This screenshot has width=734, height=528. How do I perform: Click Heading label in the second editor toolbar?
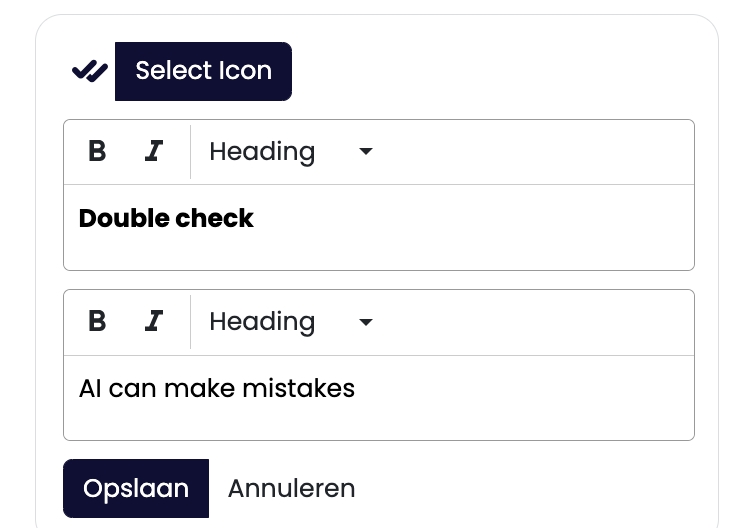pos(262,322)
